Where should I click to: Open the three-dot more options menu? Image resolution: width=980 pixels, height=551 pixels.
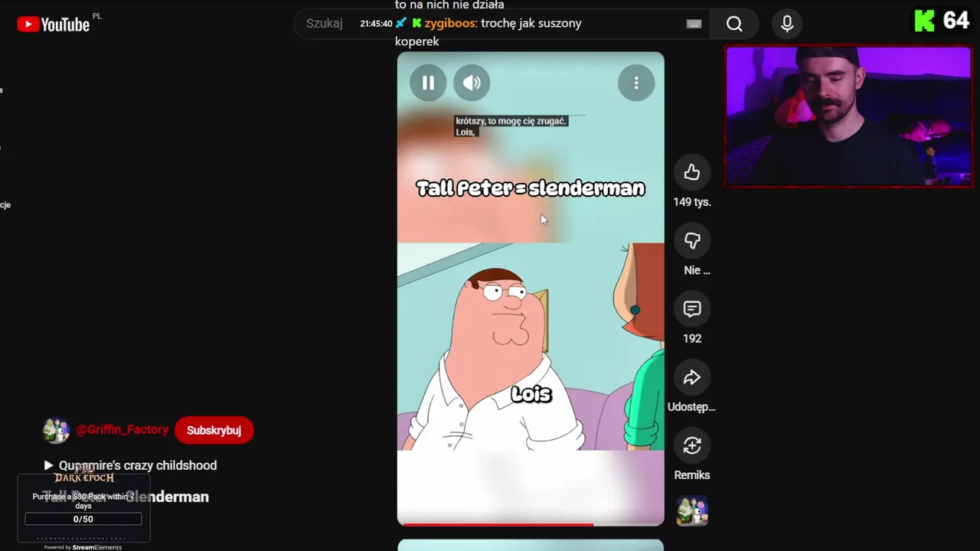point(636,83)
